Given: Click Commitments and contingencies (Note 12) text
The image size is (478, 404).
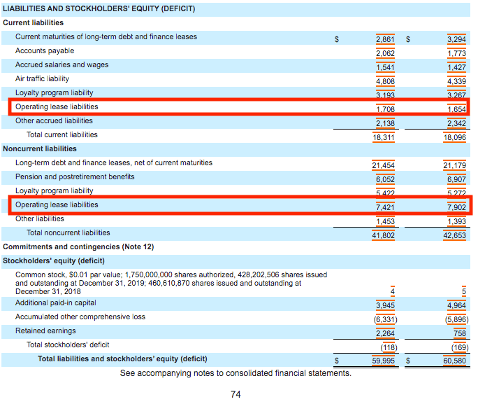Looking at the screenshot, I should 78,247.
